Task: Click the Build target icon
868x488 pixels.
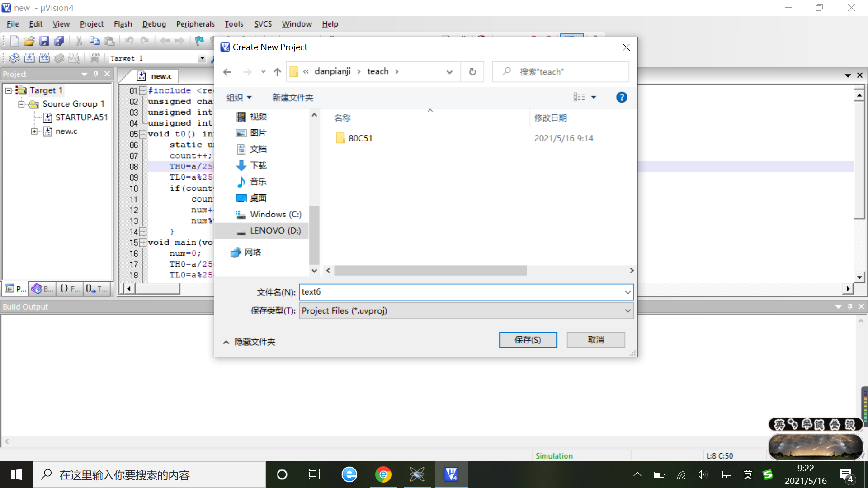Action: click(29, 58)
